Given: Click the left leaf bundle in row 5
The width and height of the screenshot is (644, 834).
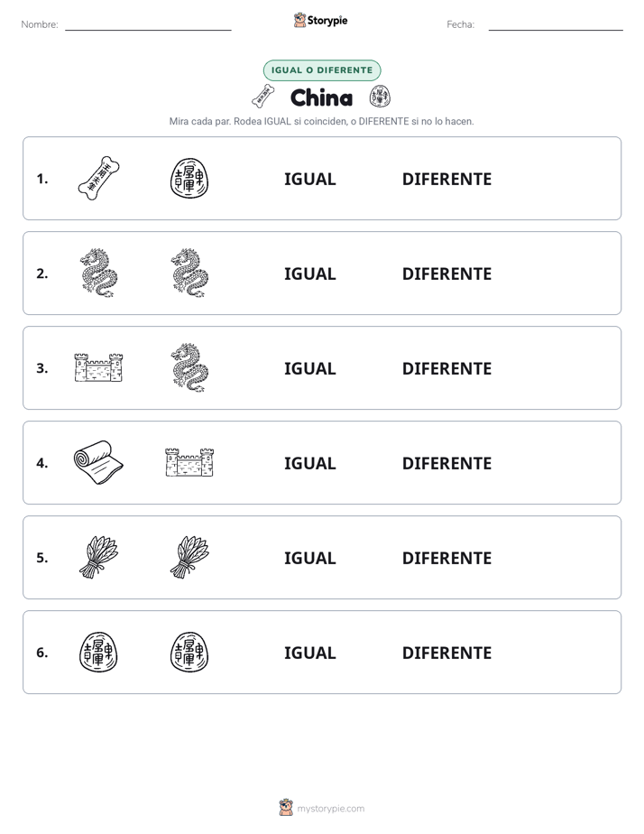Looking at the screenshot, I should 98,557.
